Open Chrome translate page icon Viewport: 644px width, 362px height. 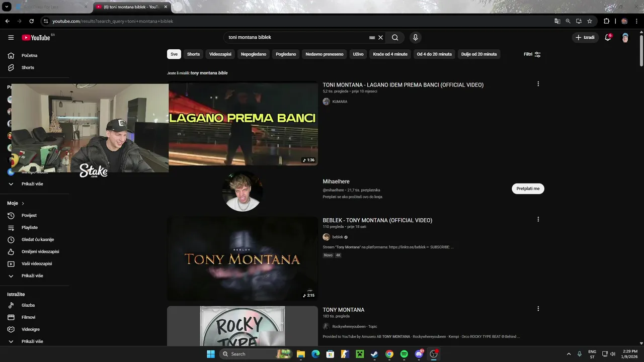click(557, 21)
